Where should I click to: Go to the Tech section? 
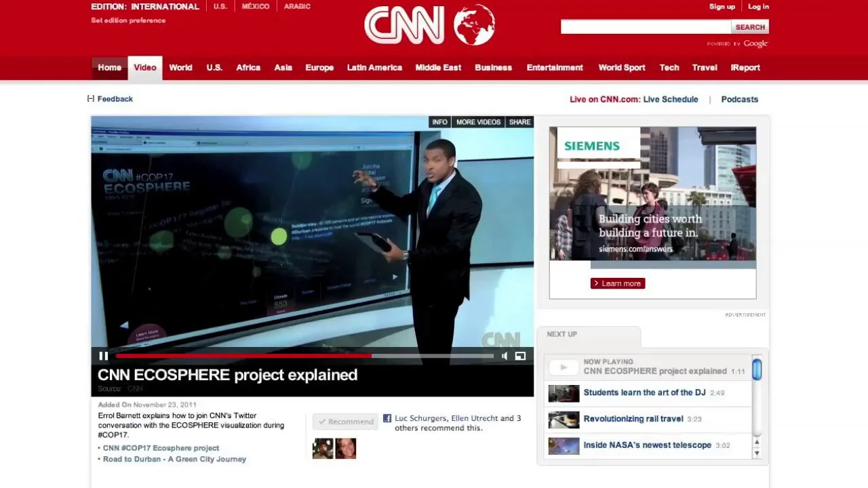(x=669, y=68)
